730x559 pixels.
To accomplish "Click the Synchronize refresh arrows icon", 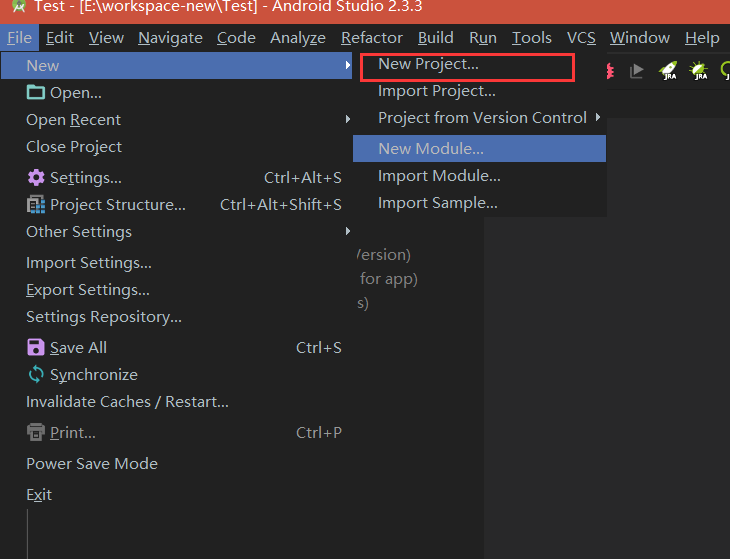I will coord(36,374).
